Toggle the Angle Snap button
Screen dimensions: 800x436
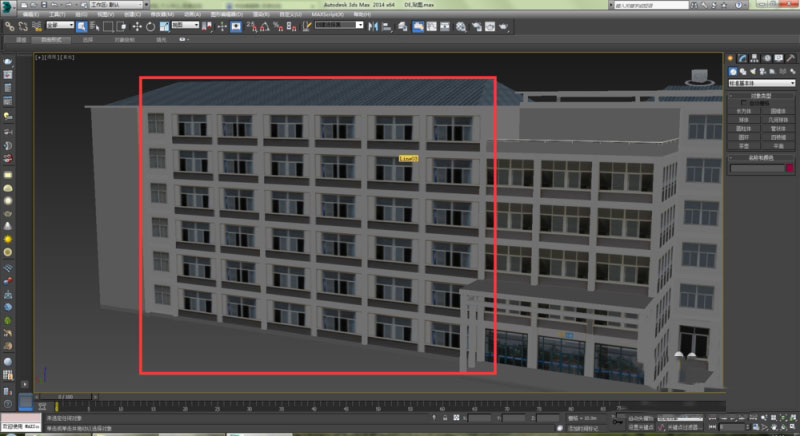264,27
